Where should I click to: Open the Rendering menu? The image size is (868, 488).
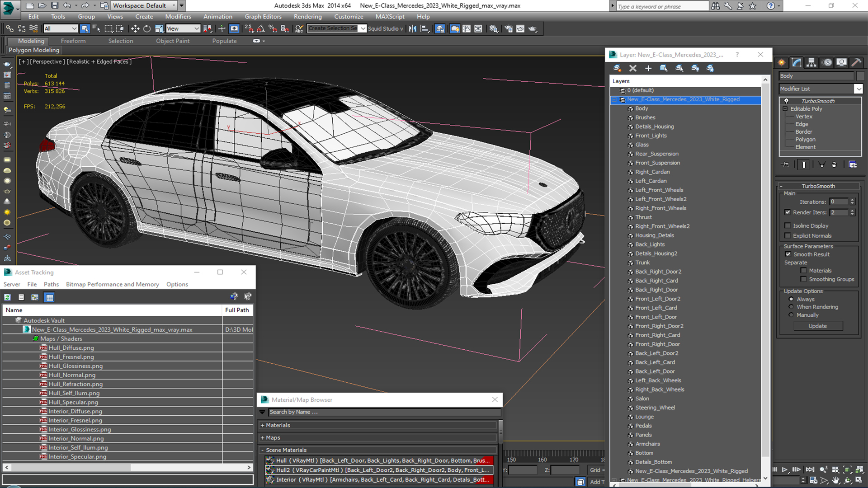pyautogui.click(x=307, y=17)
